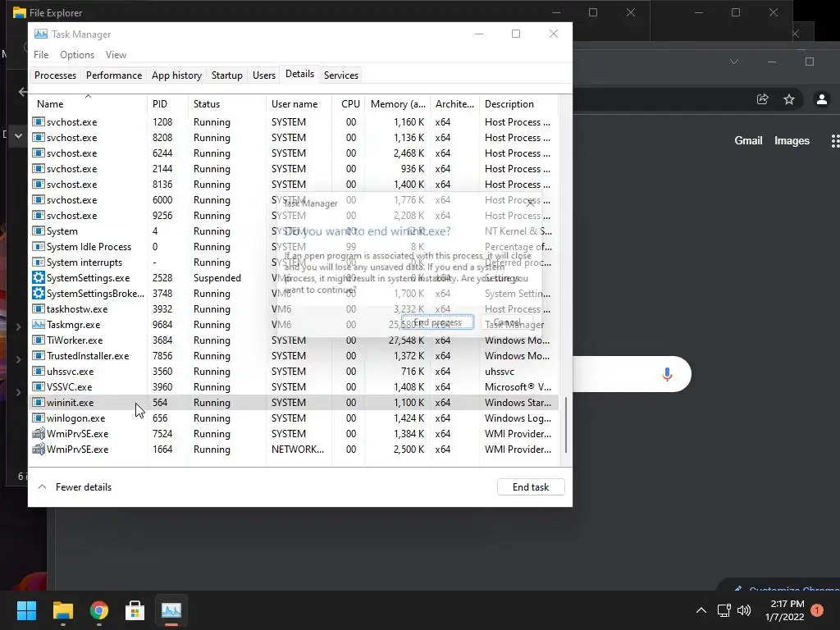Click the NETWORK... user name cell
This screenshot has width=840, height=630.
[297, 449]
